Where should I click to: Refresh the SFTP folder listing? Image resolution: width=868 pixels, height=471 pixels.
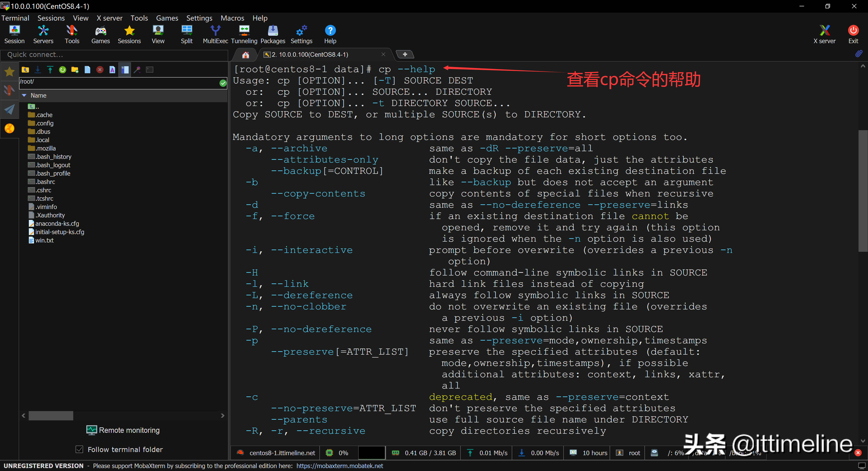click(62, 70)
